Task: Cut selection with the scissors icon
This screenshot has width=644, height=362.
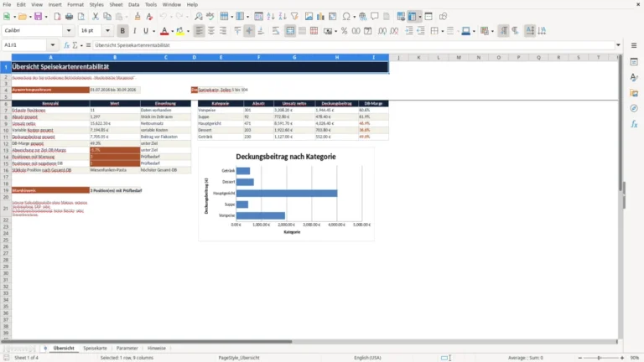Action: (x=96, y=17)
